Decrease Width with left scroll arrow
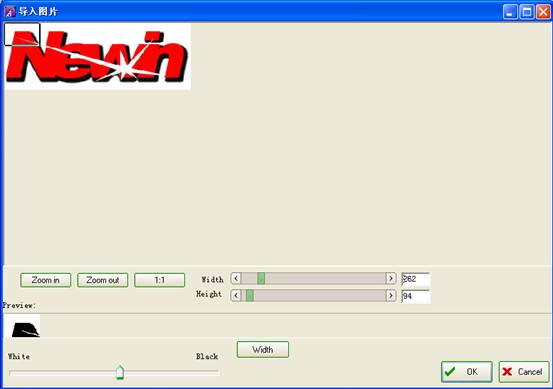Image resolution: width=553 pixels, height=389 pixels. (236, 279)
